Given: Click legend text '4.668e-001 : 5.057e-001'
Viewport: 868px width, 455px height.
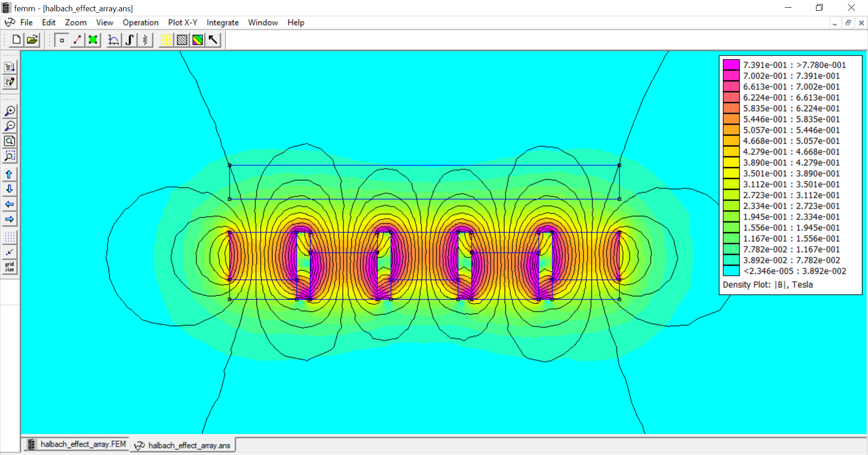Looking at the screenshot, I should pyautogui.click(x=791, y=141).
